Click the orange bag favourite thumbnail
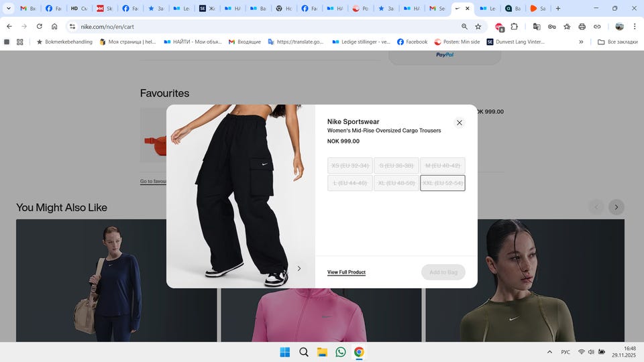The width and height of the screenshot is (644, 362). (x=153, y=135)
